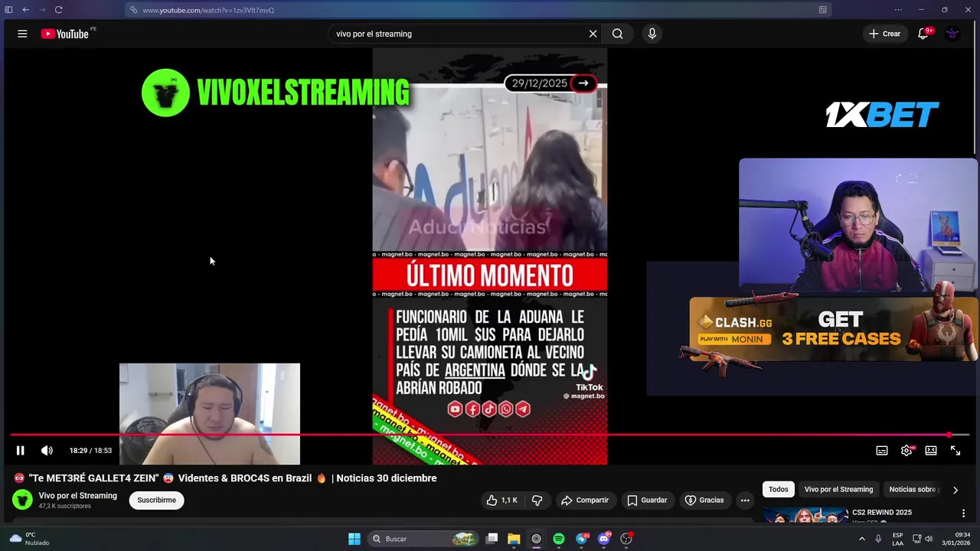The width and height of the screenshot is (980, 551).
Task: Toggle the browser sidebar panel icon
Action: point(8,10)
